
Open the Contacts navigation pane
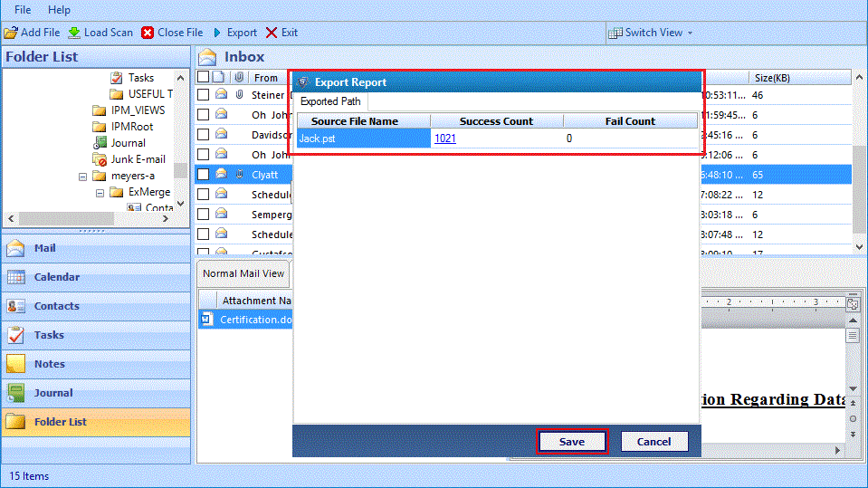point(56,306)
